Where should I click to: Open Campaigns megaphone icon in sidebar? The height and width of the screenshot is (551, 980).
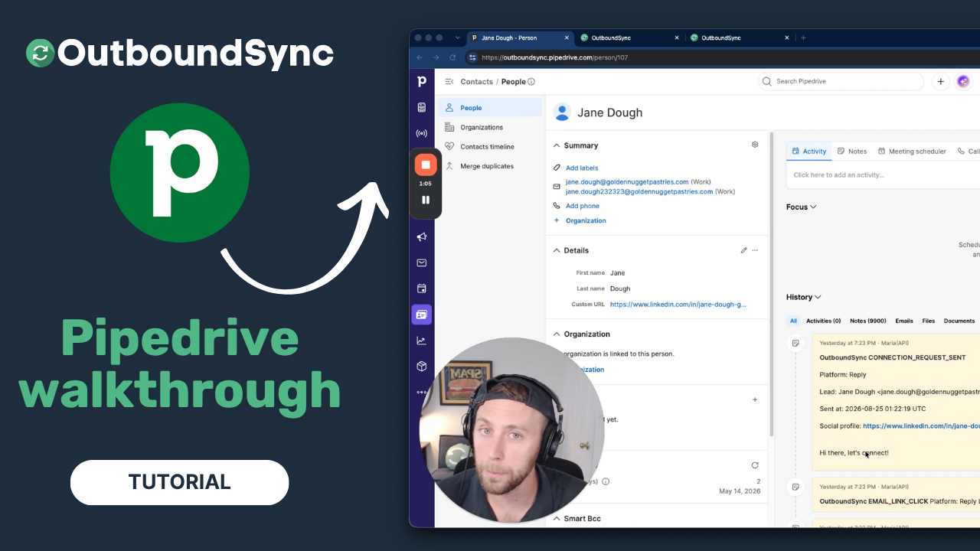421,237
